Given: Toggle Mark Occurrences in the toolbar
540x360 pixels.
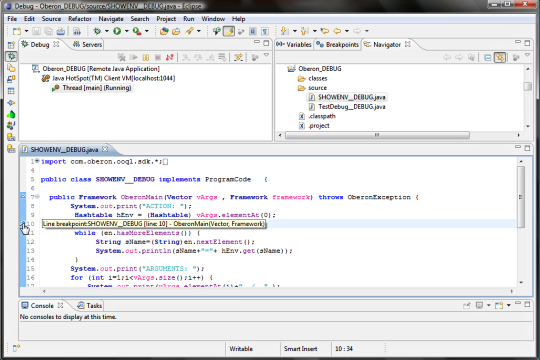Looking at the screenshot, I should [229, 31].
